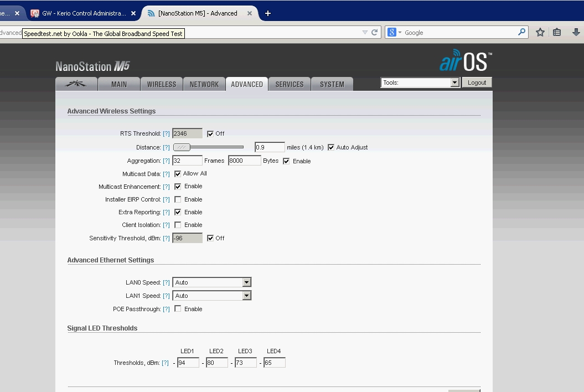Open help for LED Thresholds
The height and width of the screenshot is (392, 584).
pyautogui.click(x=165, y=363)
